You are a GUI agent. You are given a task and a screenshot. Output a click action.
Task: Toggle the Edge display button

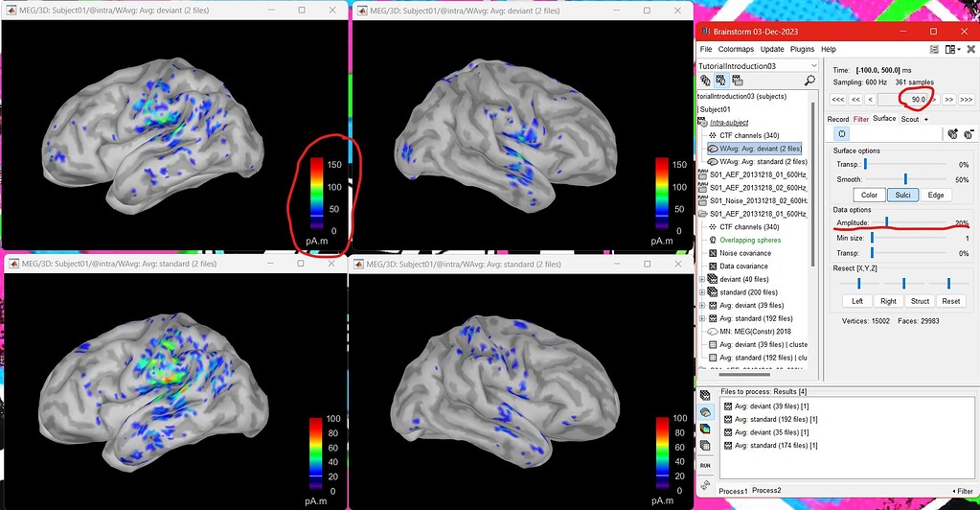pyautogui.click(x=935, y=195)
